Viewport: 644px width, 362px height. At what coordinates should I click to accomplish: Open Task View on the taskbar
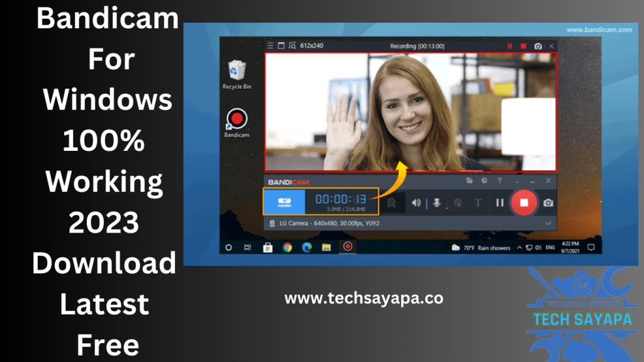(248, 248)
